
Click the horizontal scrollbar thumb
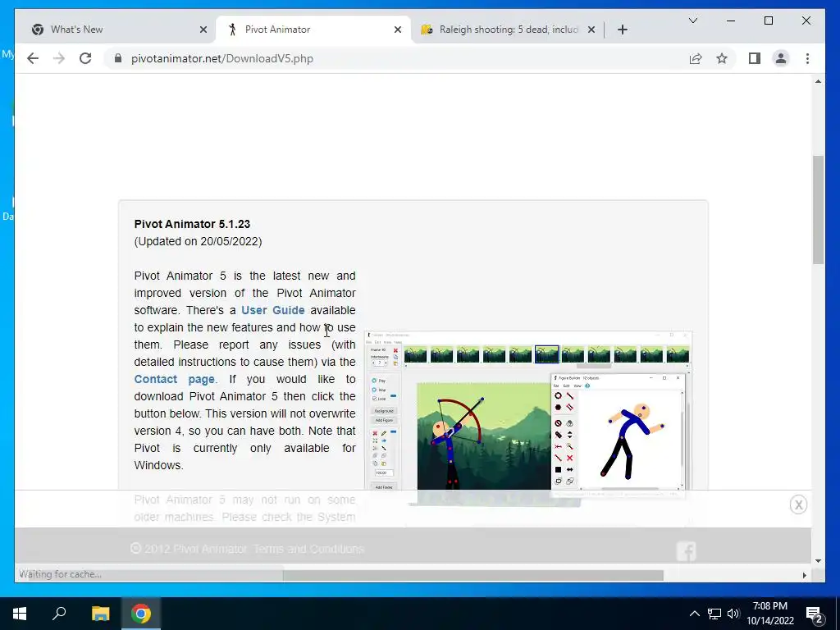click(x=473, y=575)
